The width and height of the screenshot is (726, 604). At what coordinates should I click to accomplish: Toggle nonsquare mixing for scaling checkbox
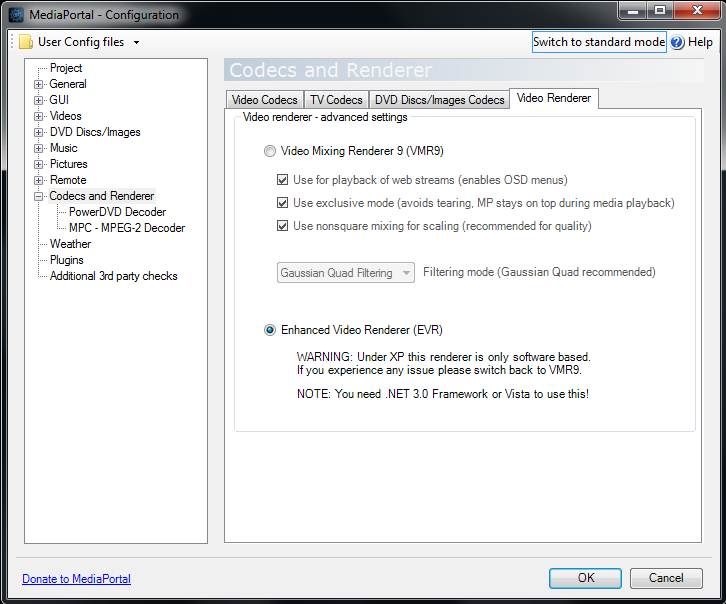282,226
